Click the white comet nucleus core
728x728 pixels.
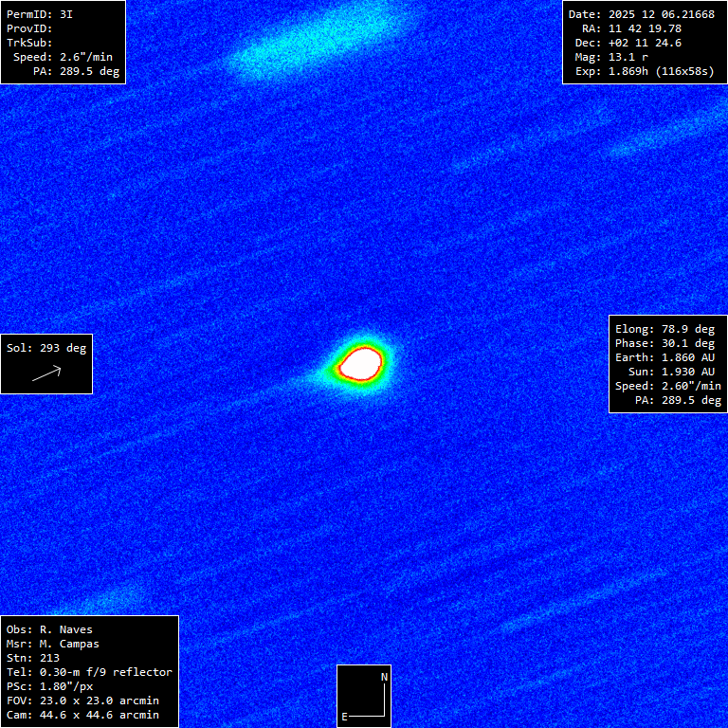click(361, 362)
